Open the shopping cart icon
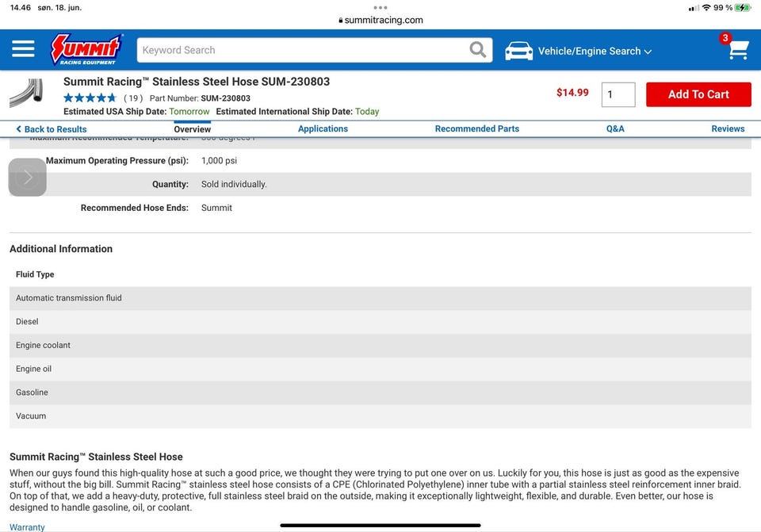This screenshot has width=761, height=532. (738, 49)
